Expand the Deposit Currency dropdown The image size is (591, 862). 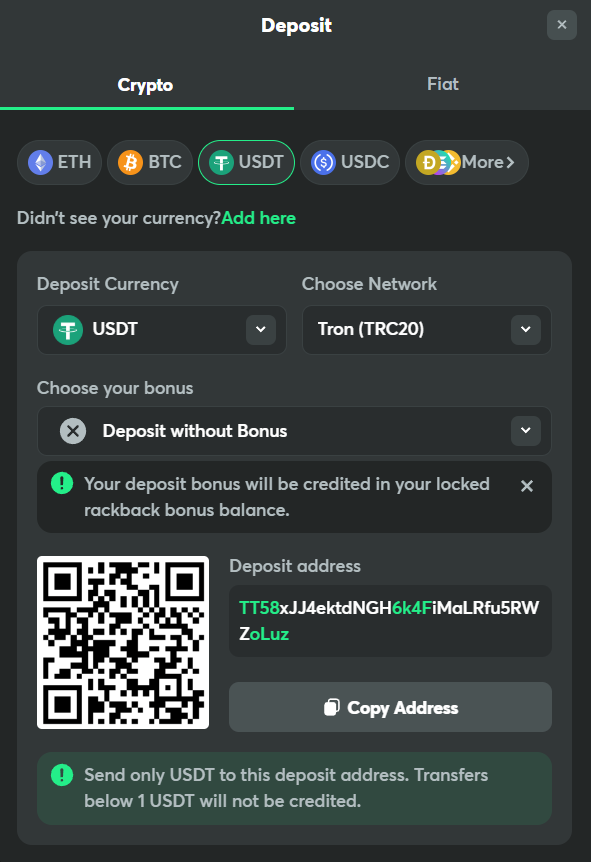tap(261, 329)
